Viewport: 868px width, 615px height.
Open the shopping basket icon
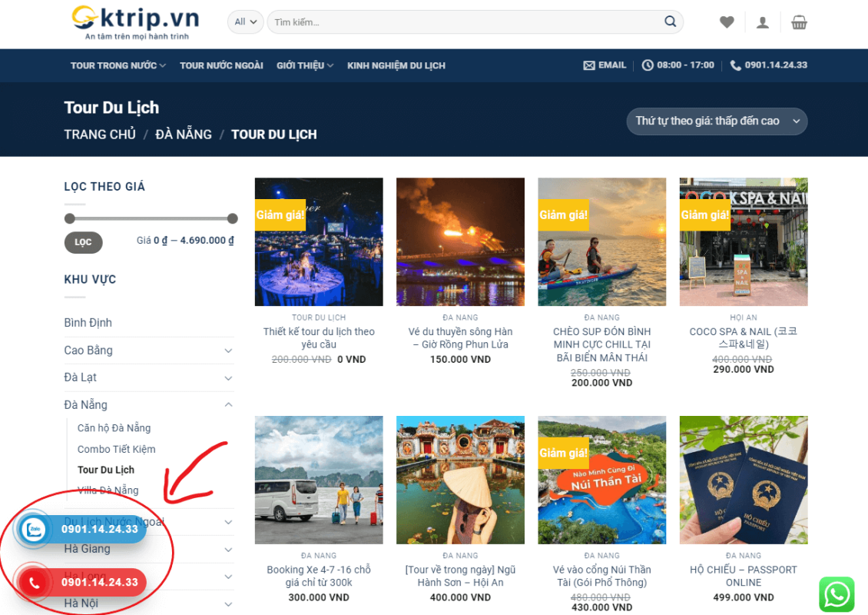[799, 22]
